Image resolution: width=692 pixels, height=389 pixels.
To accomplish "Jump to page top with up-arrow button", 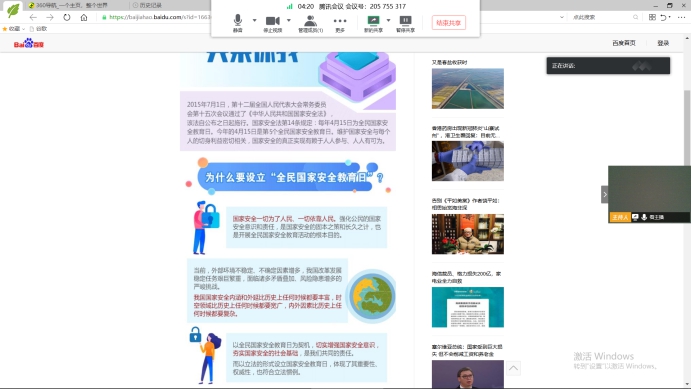I will click(513, 368).
